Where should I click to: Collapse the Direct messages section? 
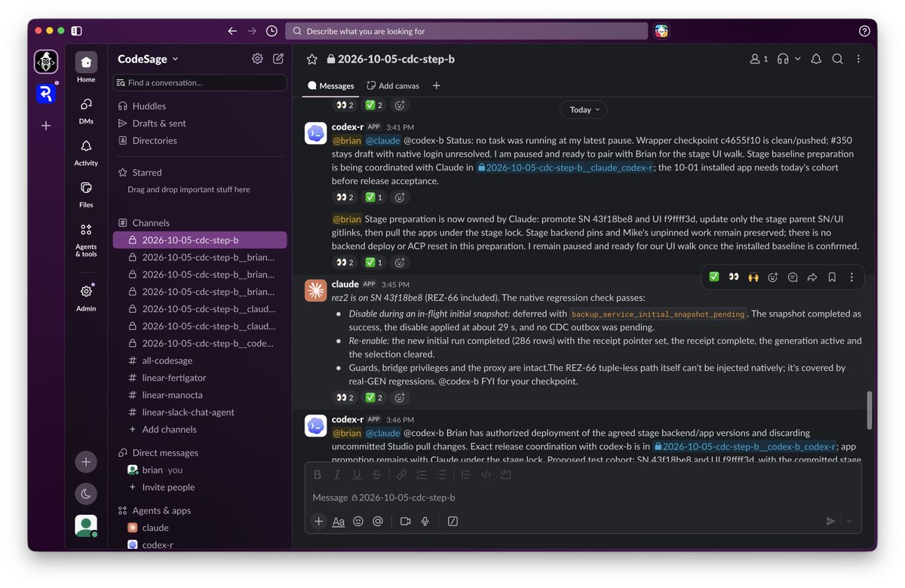pyautogui.click(x=158, y=453)
